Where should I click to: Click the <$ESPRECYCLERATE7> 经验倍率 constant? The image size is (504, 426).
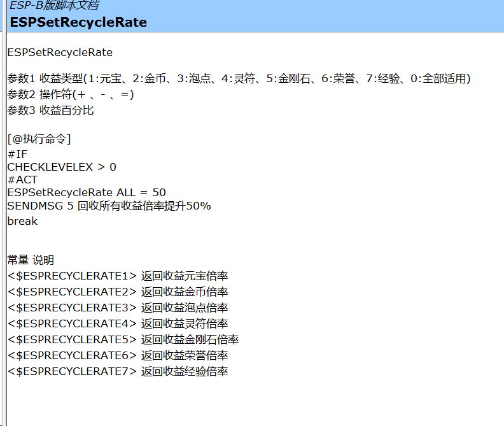click(x=118, y=371)
